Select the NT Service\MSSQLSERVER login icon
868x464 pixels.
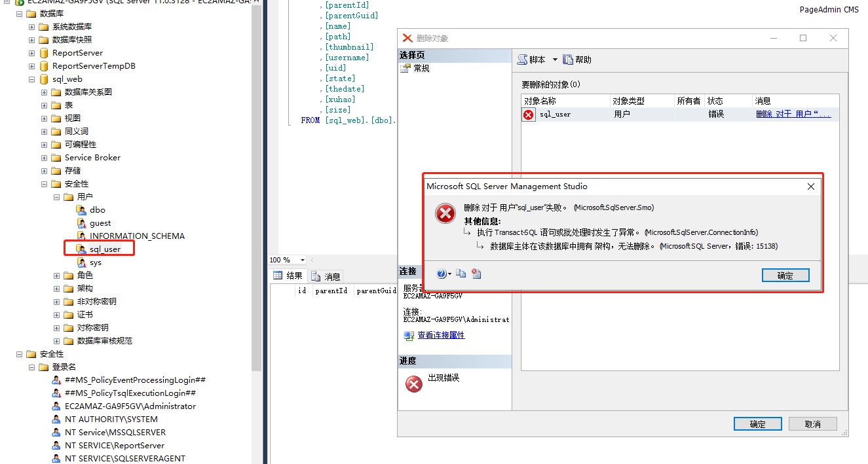[56, 433]
